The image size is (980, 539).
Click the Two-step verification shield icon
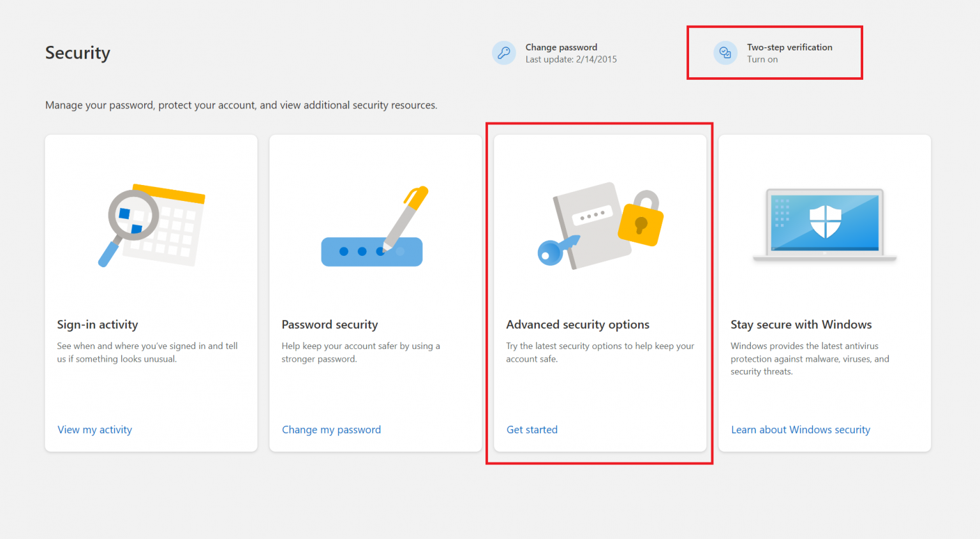(x=725, y=53)
